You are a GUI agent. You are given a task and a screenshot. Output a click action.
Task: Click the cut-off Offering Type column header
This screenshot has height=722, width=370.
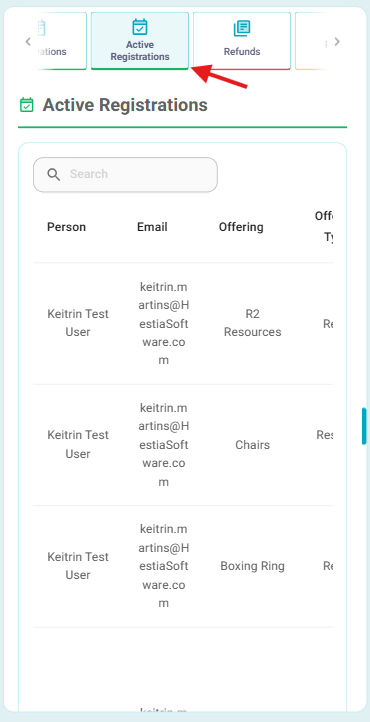coord(324,226)
